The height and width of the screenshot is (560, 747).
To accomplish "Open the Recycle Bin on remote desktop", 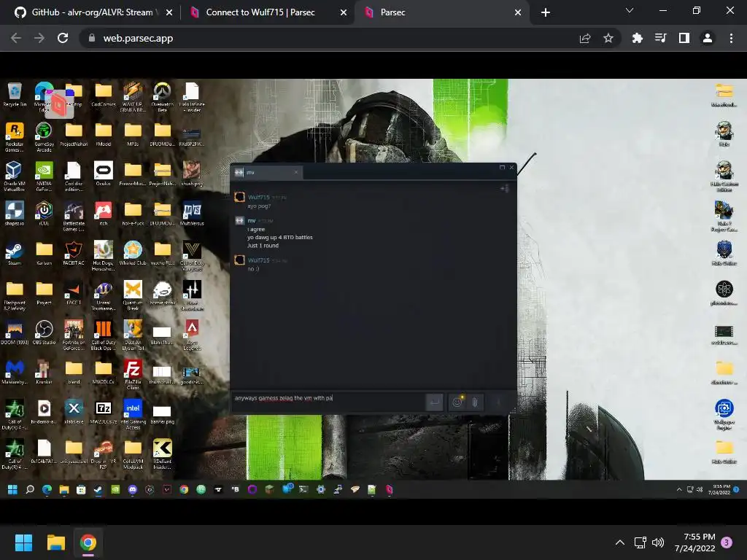I will 15,94.
